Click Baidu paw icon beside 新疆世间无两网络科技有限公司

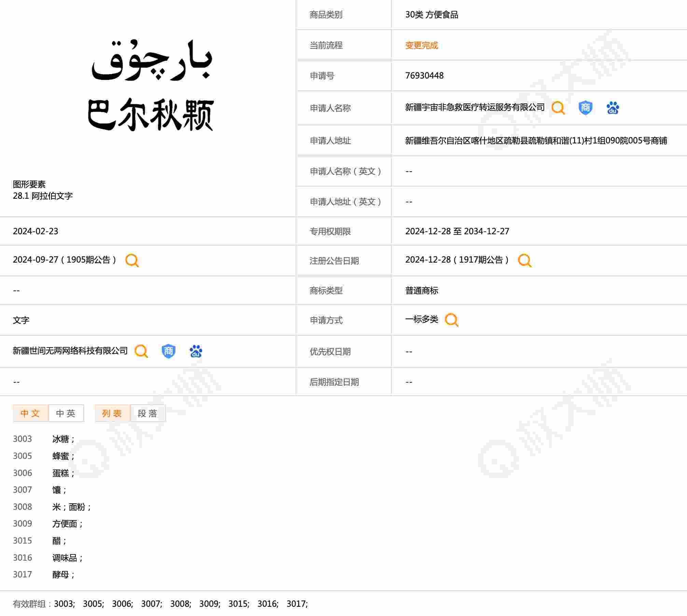click(196, 351)
